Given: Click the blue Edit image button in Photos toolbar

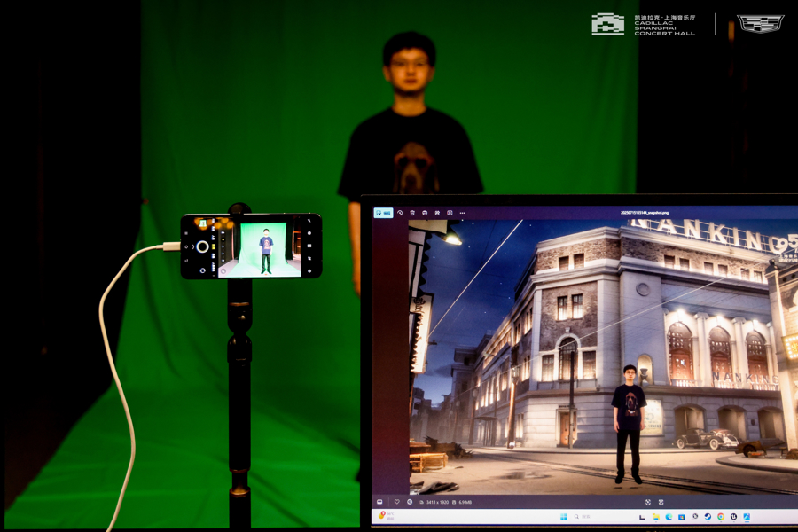Looking at the screenshot, I should pos(384,213).
